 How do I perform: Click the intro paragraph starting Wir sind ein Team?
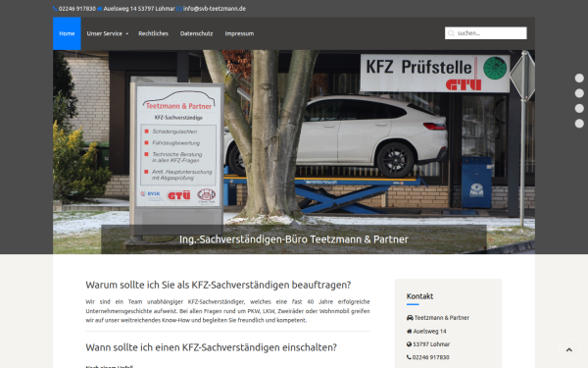pos(227,311)
